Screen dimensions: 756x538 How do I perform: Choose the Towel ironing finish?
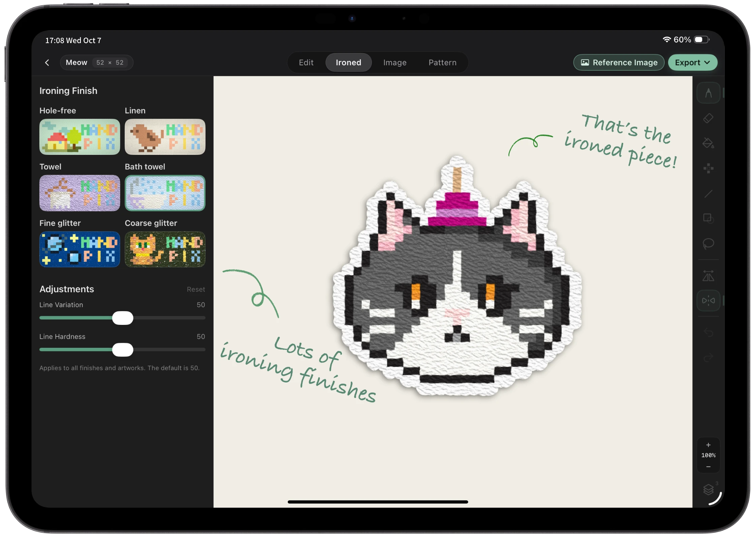pos(80,193)
